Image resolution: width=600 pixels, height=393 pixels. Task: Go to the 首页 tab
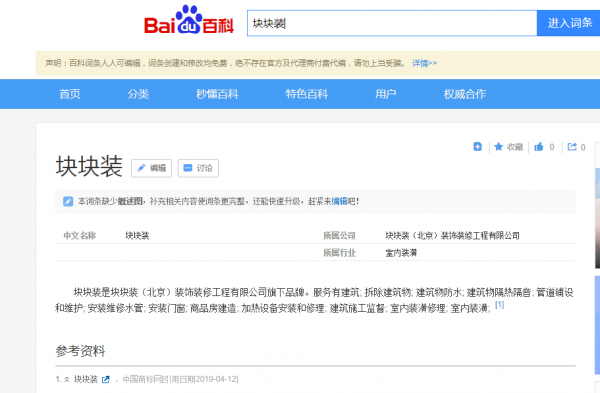coord(70,94)
